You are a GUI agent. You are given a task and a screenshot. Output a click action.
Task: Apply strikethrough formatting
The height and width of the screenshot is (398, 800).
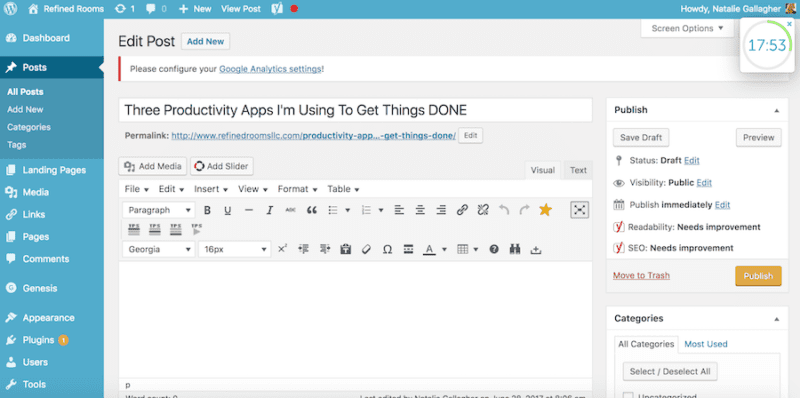coord(290,210)
